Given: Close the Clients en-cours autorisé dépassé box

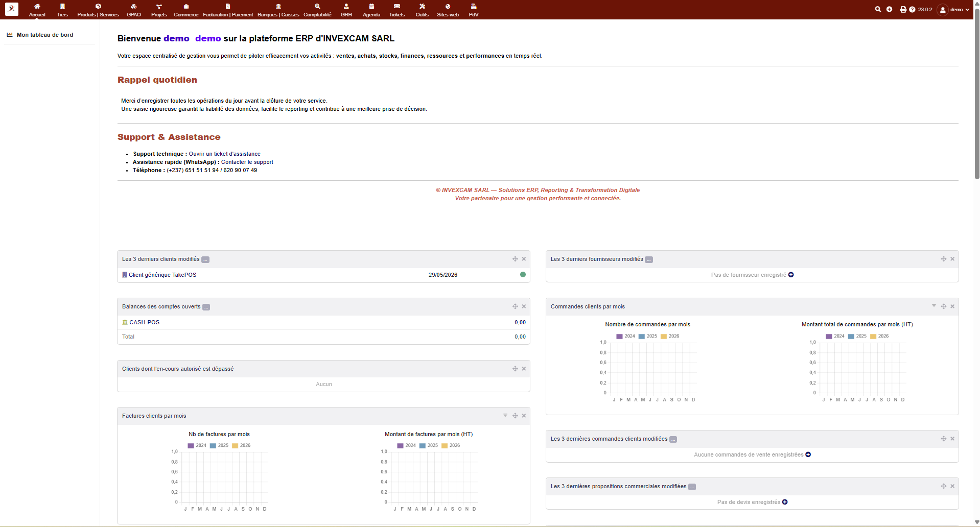Looking at the screenshot, I should click(x=524, y=369).
